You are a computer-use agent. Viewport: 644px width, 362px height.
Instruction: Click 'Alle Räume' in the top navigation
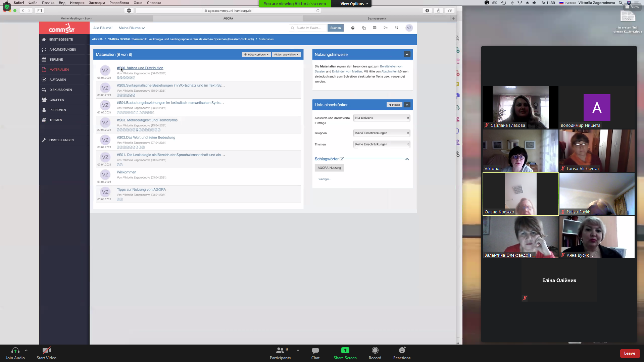click(x=102, y=28)
